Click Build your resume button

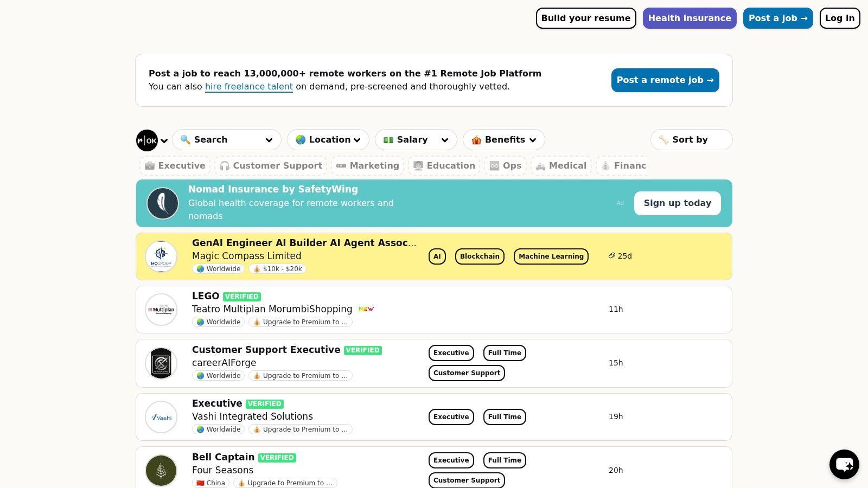click(x=586, y=18)
